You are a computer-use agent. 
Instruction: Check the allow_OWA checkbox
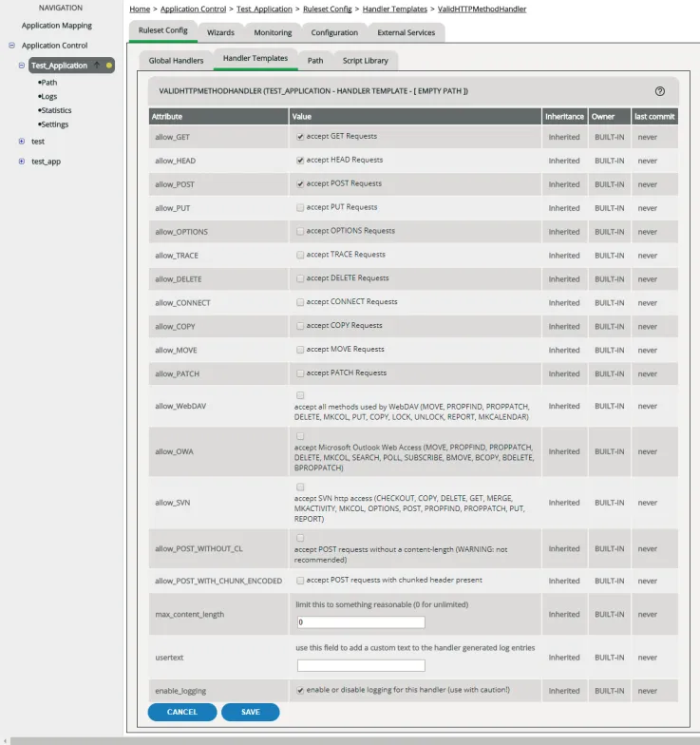pos(300,436)
